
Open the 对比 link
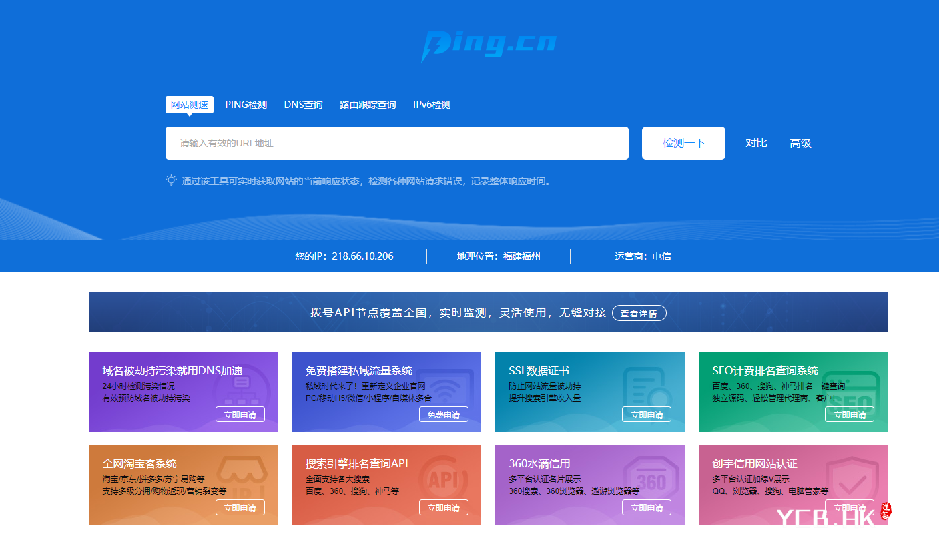pyautogui.click(x=756, y=143)
